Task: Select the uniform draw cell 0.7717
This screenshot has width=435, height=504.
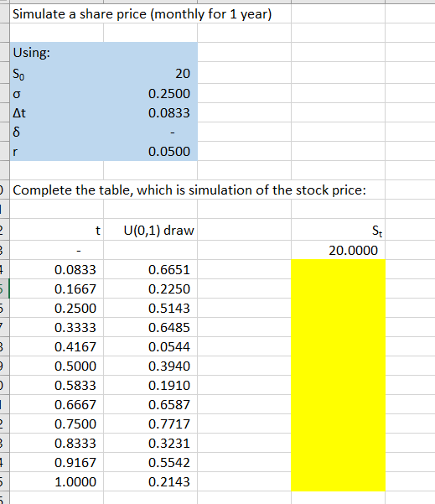Action: [x=150, y=423]
